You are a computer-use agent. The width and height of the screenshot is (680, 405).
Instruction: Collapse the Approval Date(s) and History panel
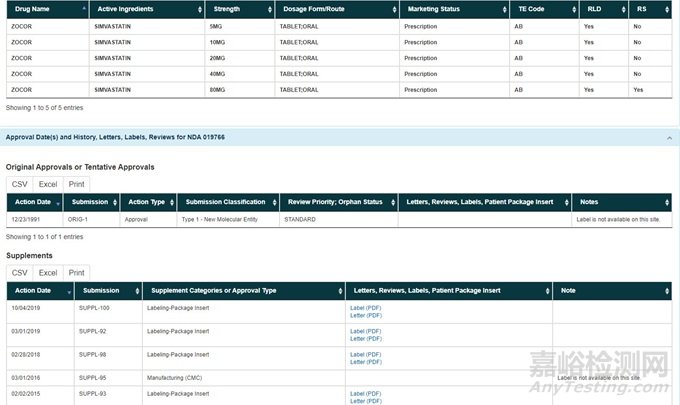[x=668, y=136]
